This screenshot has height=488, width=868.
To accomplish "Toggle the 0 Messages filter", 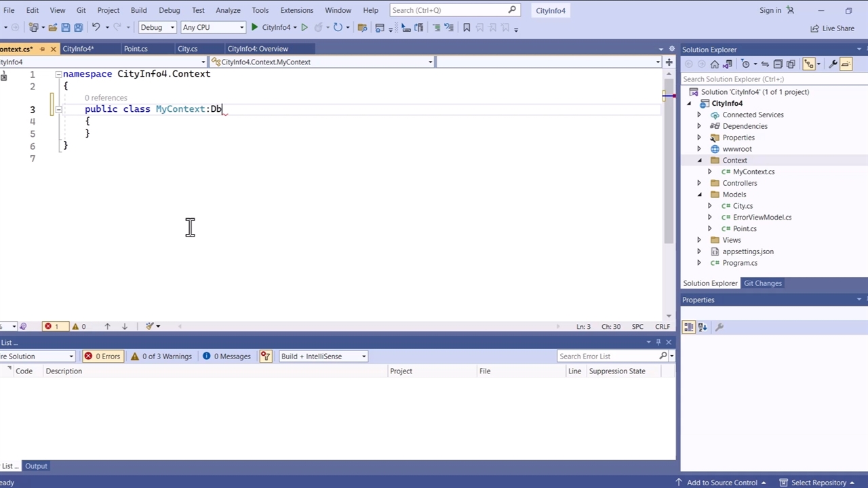I will click(226, 357).
